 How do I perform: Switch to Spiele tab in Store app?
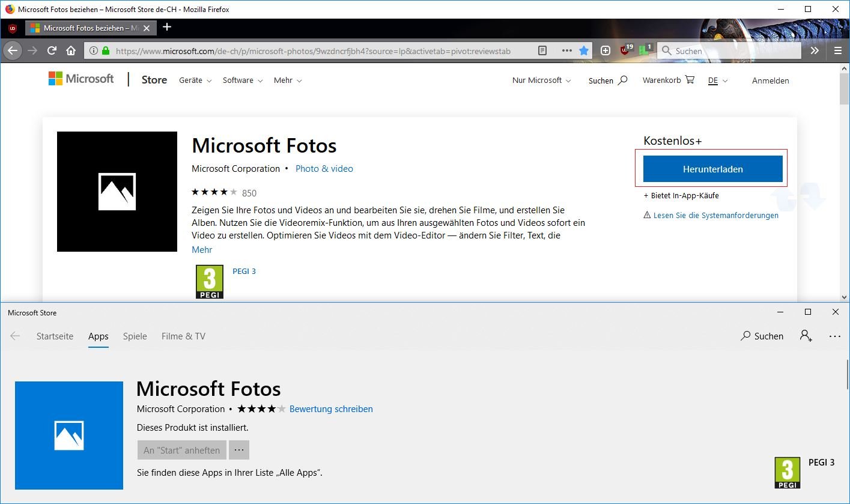135,336
